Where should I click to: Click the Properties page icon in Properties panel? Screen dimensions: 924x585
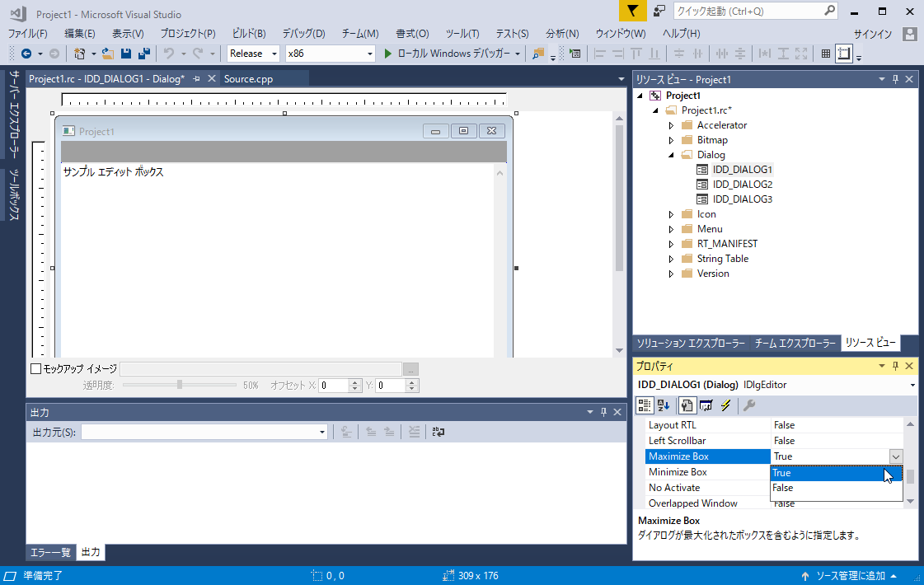pyautogui.click(x=687, y=405)
